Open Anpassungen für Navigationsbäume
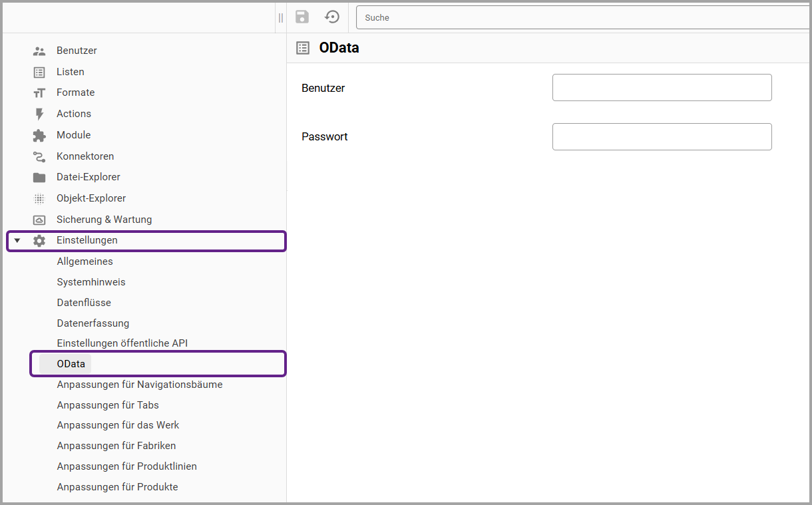This screenshot has height=505, width=812. coord(140,385)
